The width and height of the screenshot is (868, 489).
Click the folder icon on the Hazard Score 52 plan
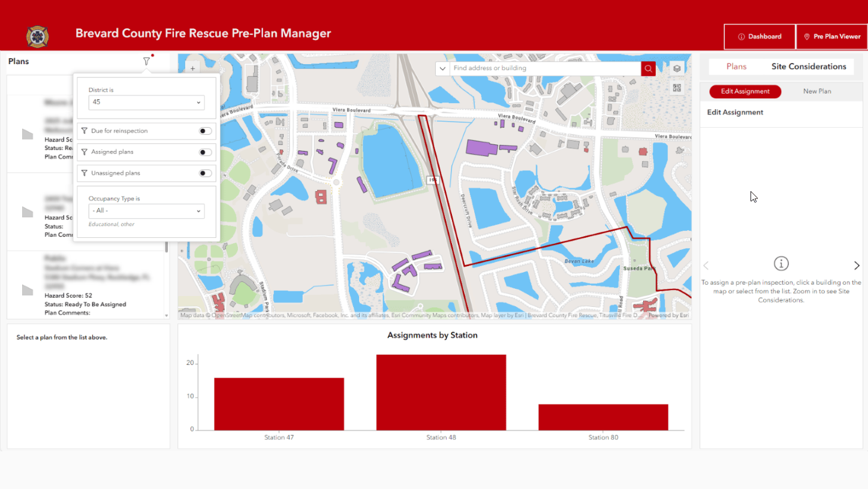click(x=27, y=290)
